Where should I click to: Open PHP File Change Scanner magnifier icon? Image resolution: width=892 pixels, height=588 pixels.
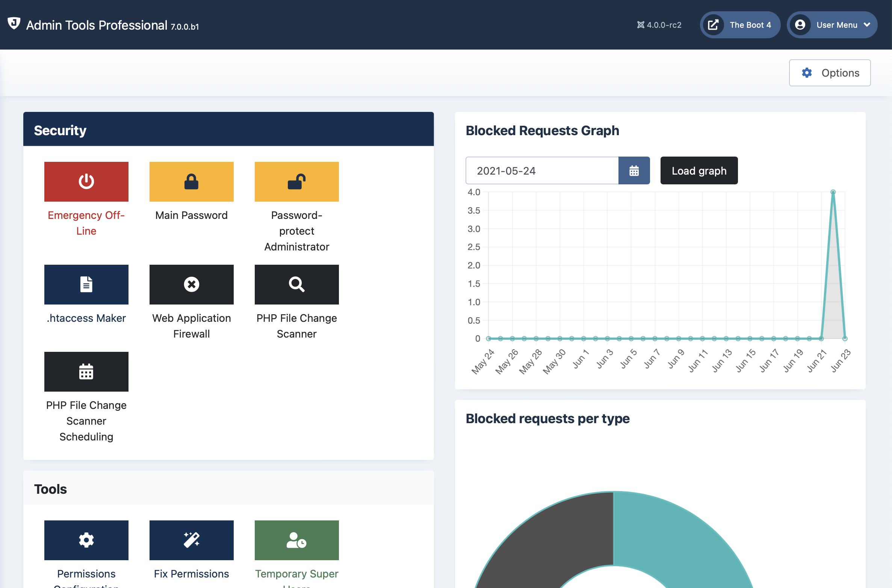click(296, 284)
